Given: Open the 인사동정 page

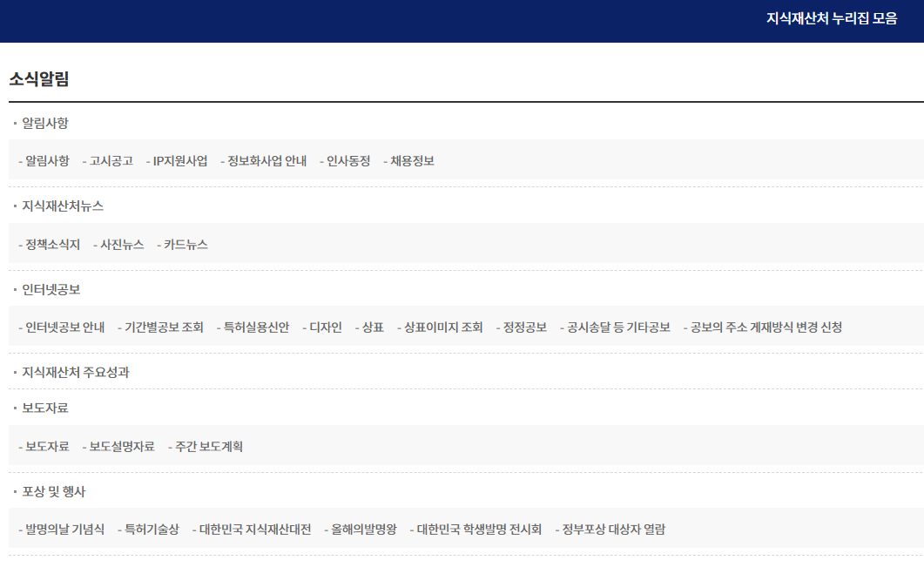Looking at the screenshot, I should coord(348,161).
